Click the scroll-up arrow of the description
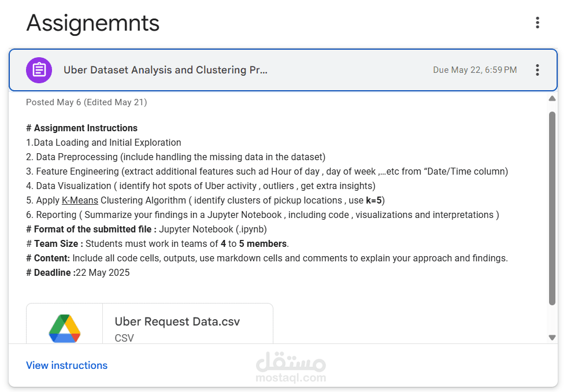 [552, 98]
